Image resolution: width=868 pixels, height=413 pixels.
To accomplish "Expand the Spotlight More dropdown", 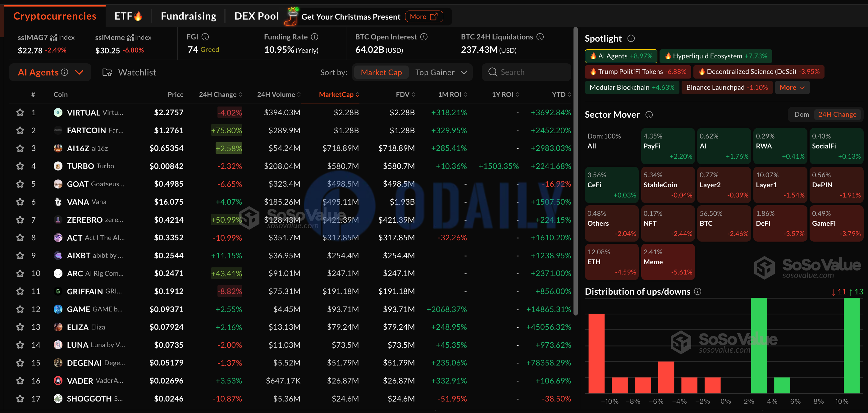I will pyautogui.click(x=792, y=88).
